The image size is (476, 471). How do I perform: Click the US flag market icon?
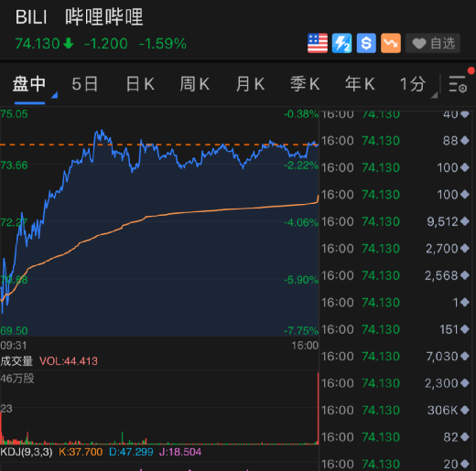click(x=318, y=43)
